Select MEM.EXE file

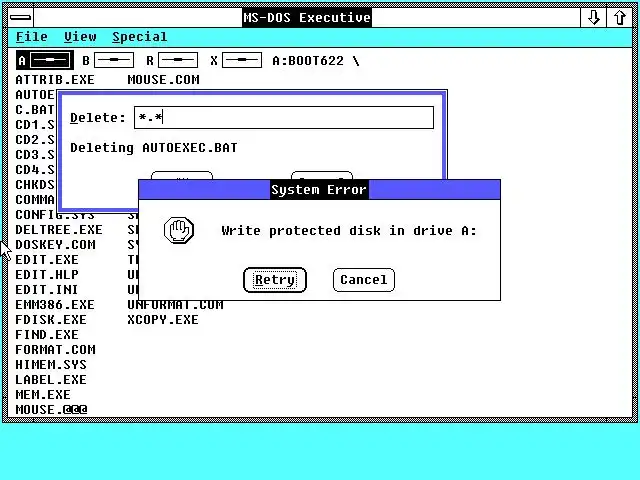[x=43, y=395]
